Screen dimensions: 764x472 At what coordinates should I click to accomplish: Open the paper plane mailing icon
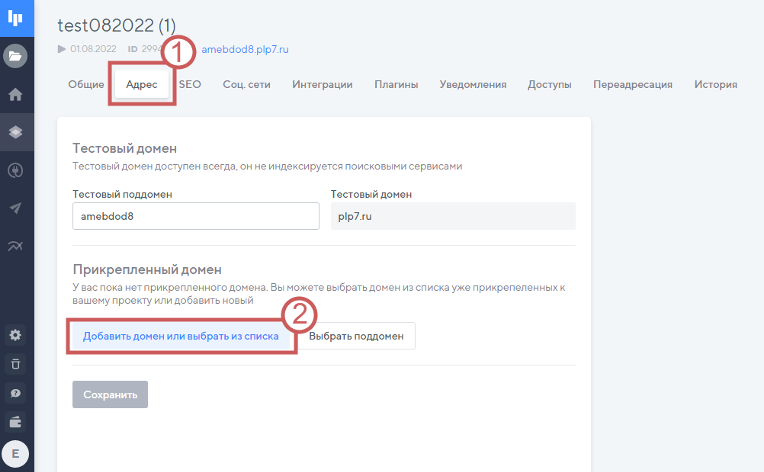pyautogui.click(x=16, y=208)
